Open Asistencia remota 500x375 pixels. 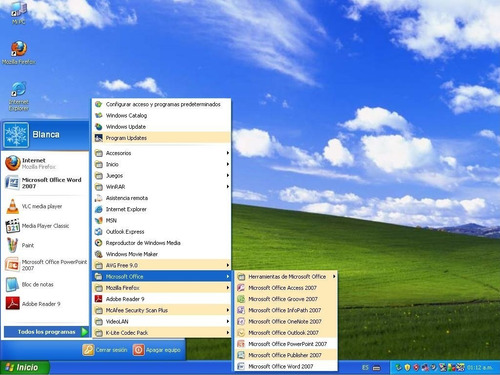(161, 198)
